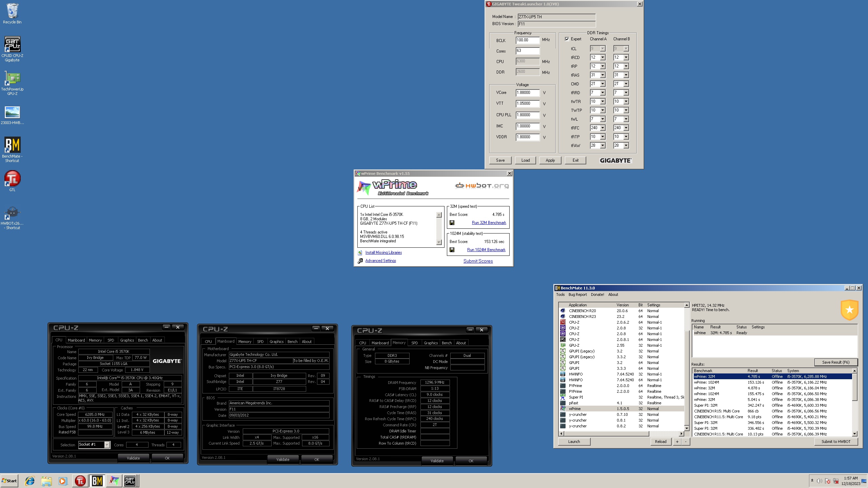The width and height of the screenshot is (868, 488).
Task: Expand Channel B tWL dropdown
Action: (x=626, y=119)
